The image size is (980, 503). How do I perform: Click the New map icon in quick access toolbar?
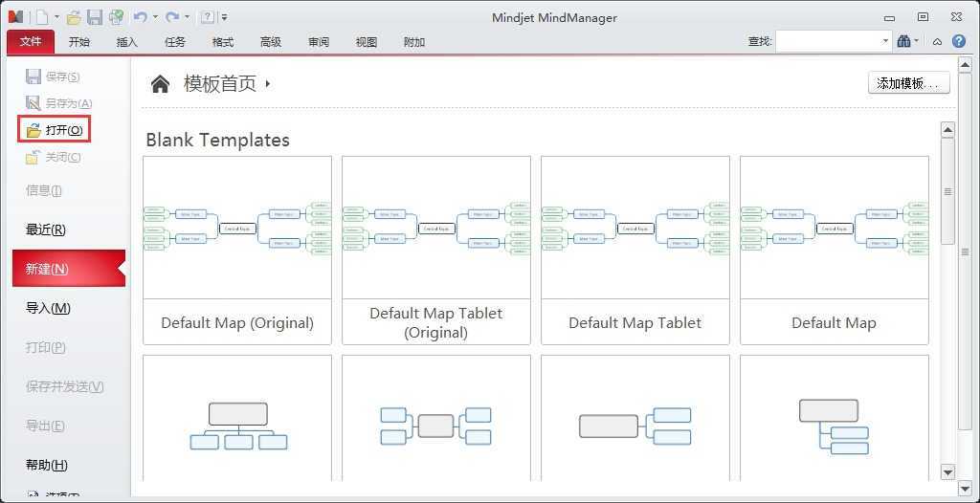[x=41, y=17]
